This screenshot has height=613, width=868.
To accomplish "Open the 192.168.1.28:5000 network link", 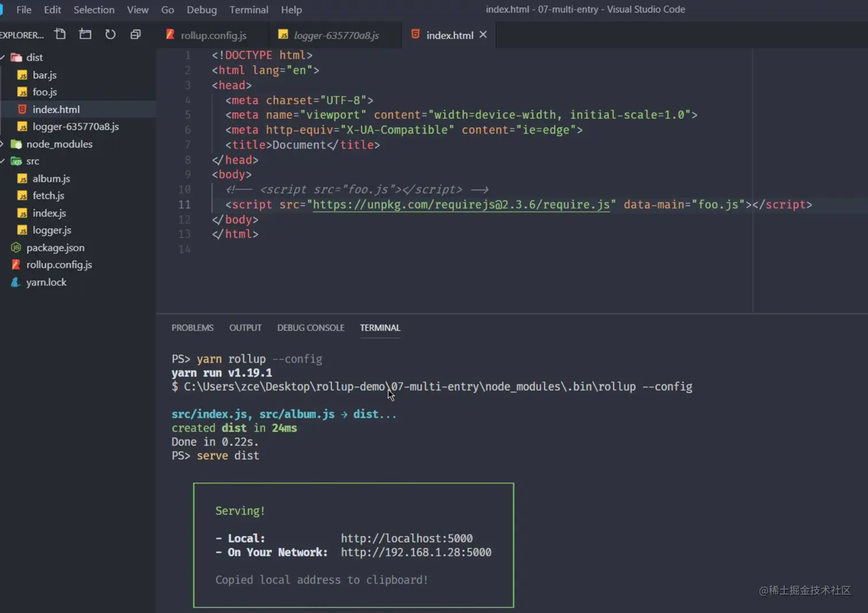I will [416, 552].
